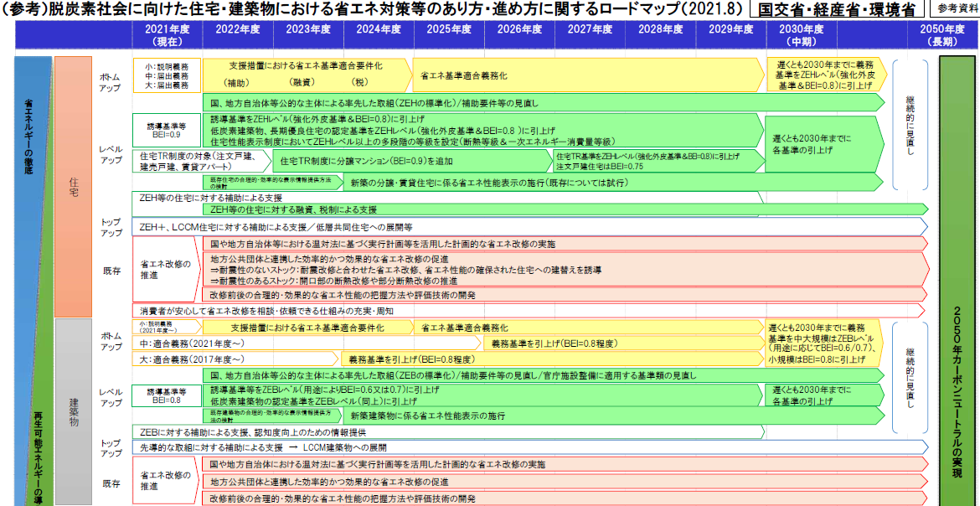Click the roadmap title text at top
Screen dimensions: 980x506
coord(369,9)
